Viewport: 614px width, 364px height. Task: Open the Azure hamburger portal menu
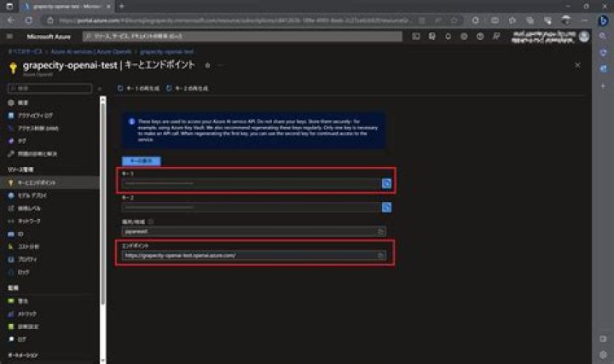coord(9,36)
